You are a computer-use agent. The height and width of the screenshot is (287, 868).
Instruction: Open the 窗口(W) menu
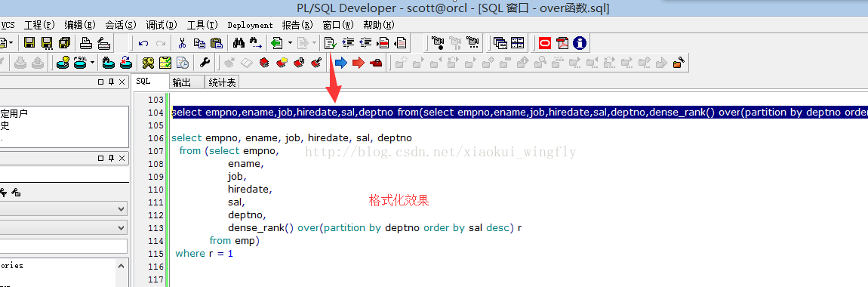pos(338,25)
